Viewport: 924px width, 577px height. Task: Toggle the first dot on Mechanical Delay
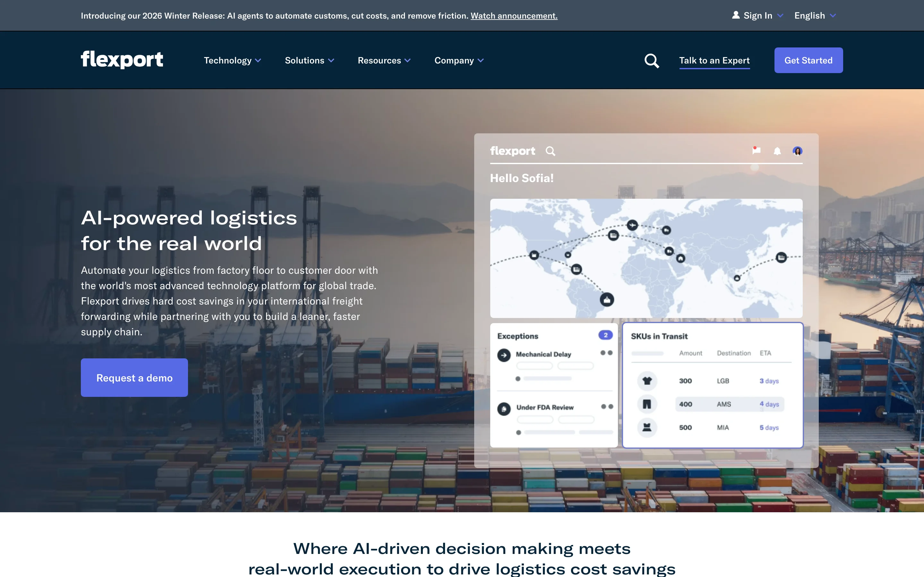tap(603, 353)
